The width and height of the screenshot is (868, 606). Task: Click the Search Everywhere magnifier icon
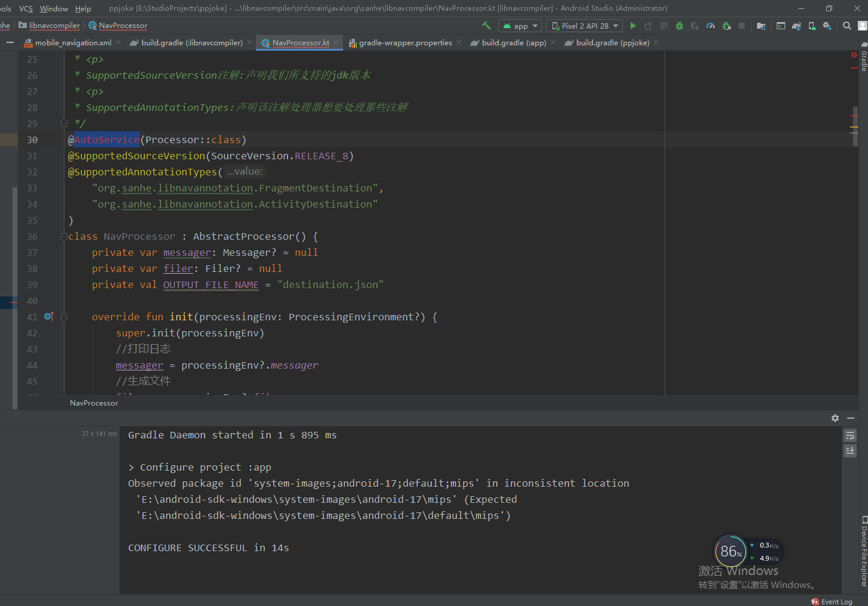click(847, 26)
